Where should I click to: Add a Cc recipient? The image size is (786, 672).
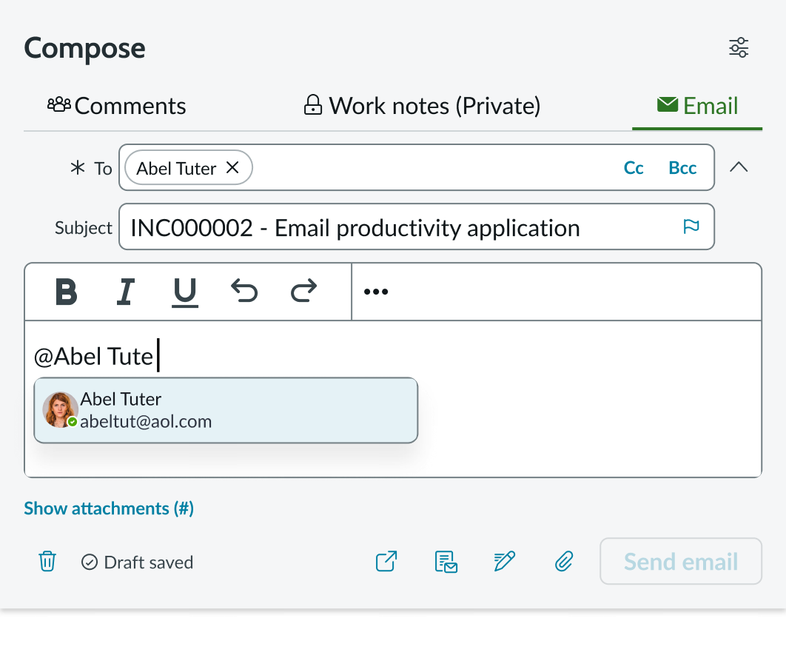pyautogui.click(x=633, y=167)
